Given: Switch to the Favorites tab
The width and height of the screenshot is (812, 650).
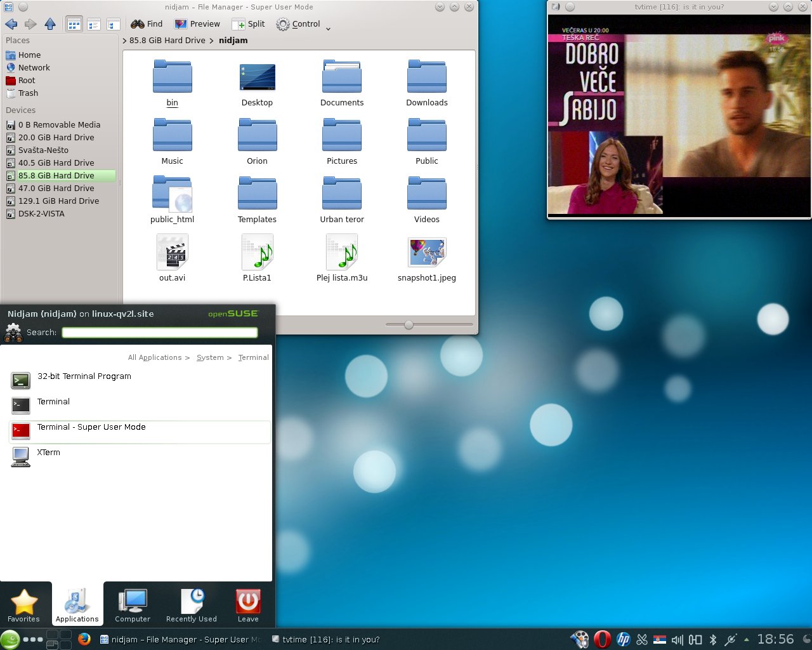Looking at the screenshot, I should coord(23,606).
